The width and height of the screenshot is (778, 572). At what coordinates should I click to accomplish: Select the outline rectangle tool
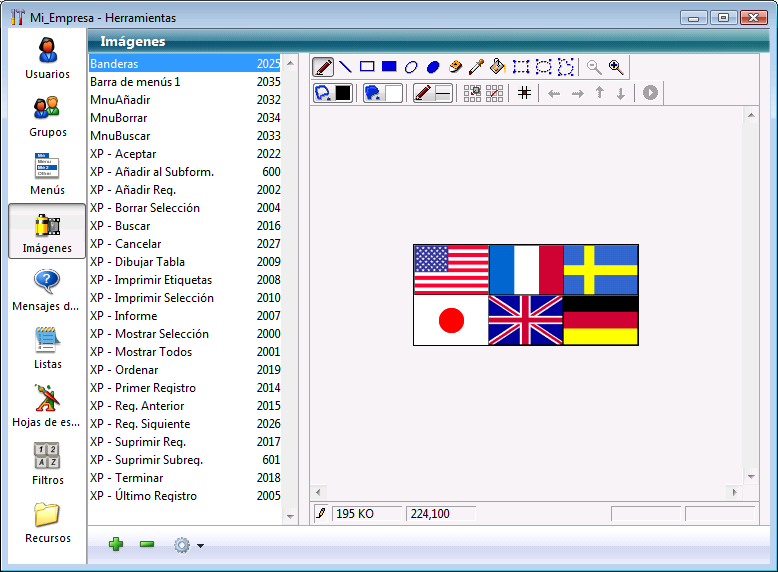(367, 67)
